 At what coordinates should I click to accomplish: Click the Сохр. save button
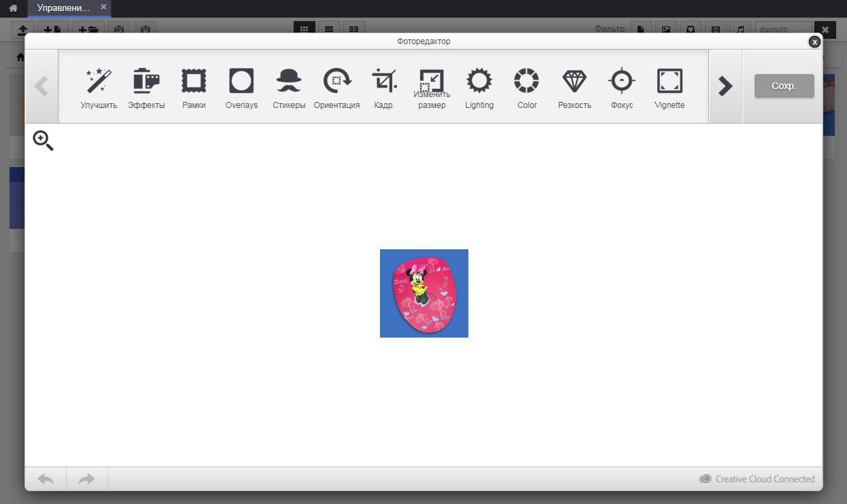[x=784, y=86]
